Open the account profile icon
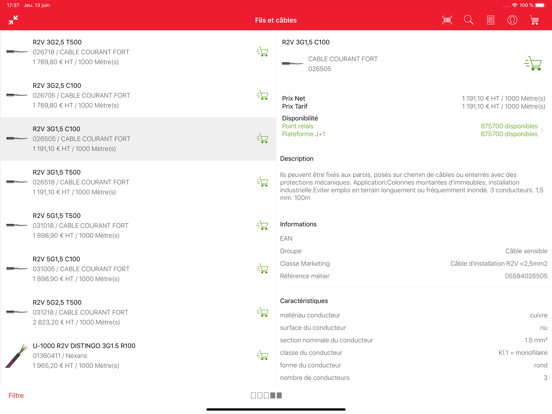Image resolution: width=552 pixels, height=414 pixels. tap(512, 20)
